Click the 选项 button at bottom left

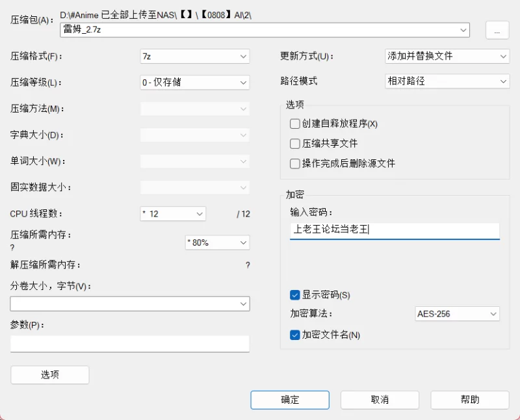coord(50,375)
